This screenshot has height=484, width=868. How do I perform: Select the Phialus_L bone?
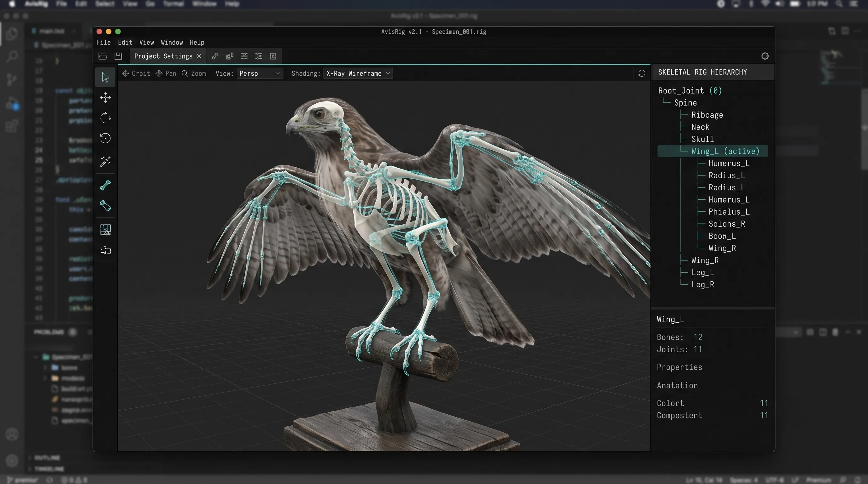(x=729, y=212)
